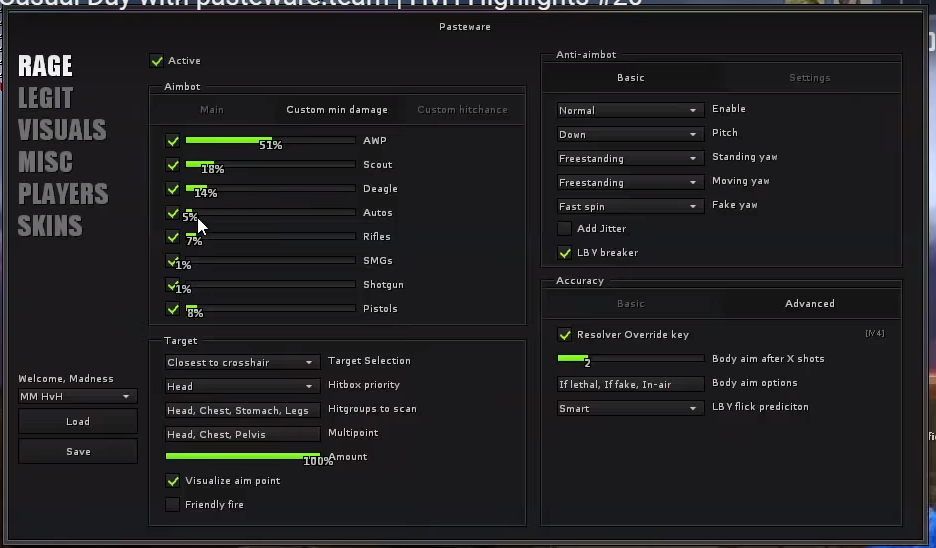The image size is (936, 548).
Task: Toggle Rifles min damage checkbox
Action: 173,237
